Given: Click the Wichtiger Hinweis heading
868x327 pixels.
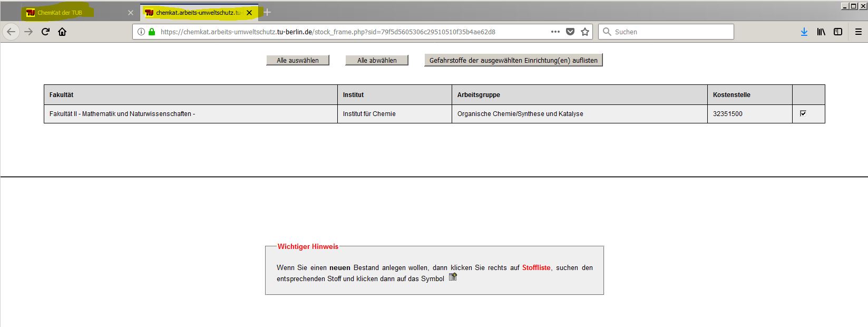Looking at the screenshot, I should 308,246.
